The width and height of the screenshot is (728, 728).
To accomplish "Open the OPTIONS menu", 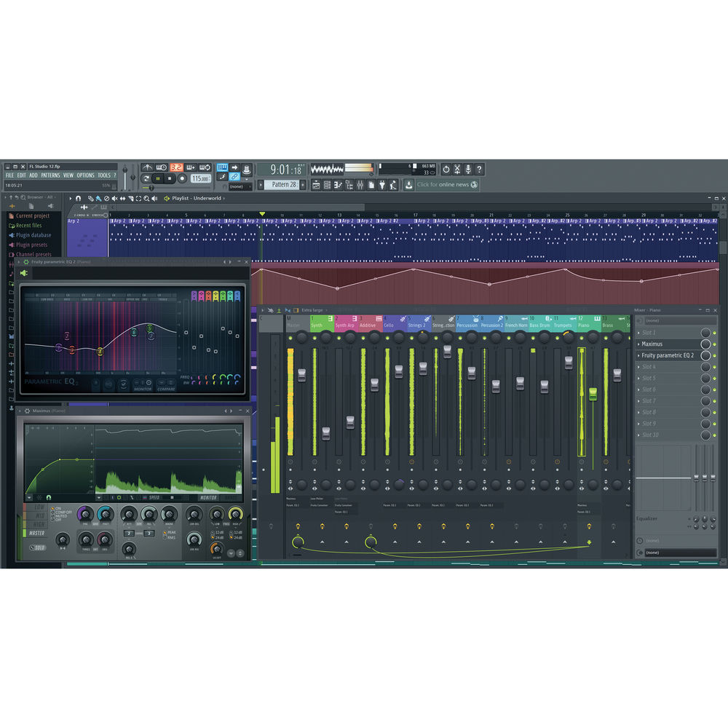I will [85, 175].
